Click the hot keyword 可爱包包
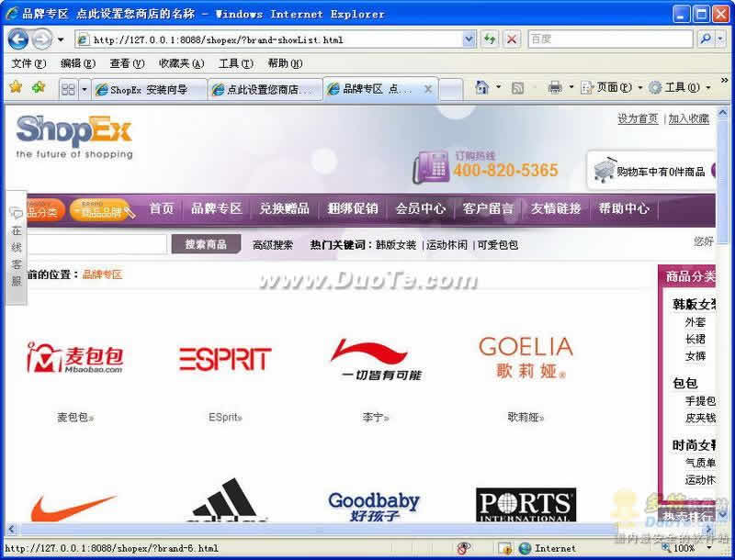Image resolution: width=735 pixels, height=560 pixels. coord(497,245)
